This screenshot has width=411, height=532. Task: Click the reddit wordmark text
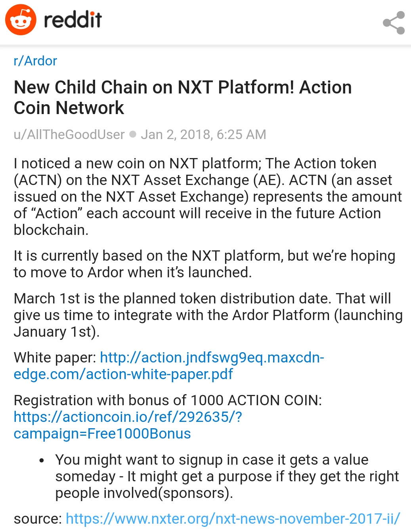tap(73, 20)
